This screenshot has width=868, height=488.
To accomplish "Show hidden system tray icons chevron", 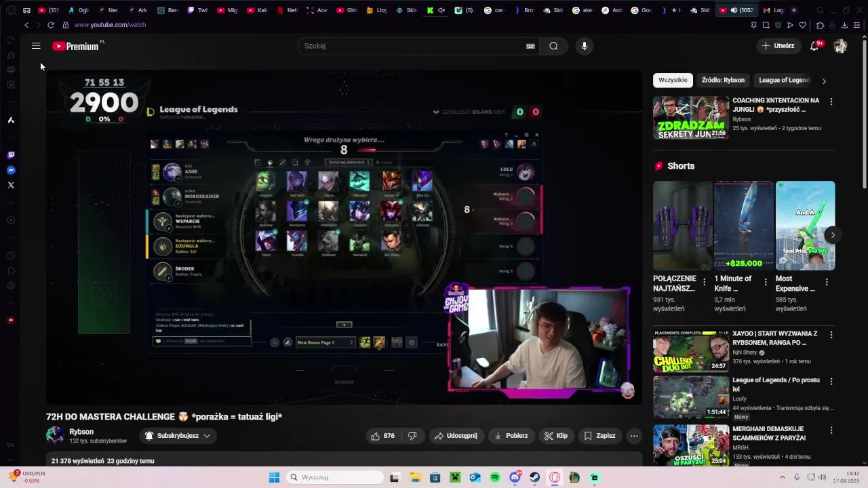I will (782, 478).
